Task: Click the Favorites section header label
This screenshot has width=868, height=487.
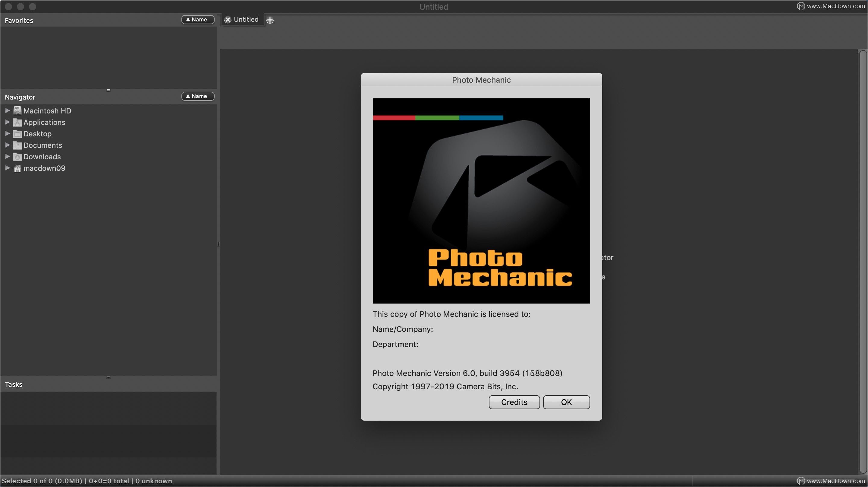Action: 18,20
